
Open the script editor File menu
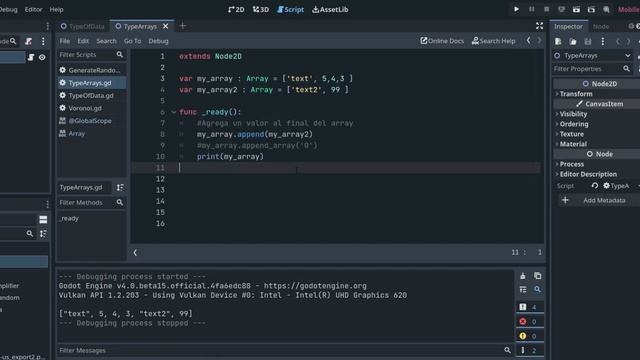pyautogui.click(x=64, y=41)
